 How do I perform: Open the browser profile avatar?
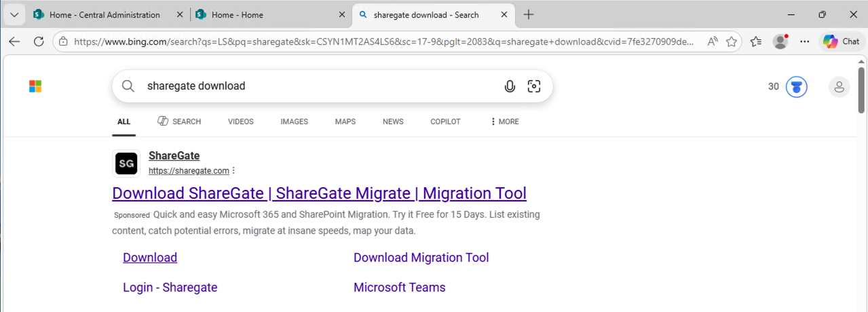(780, 41)
